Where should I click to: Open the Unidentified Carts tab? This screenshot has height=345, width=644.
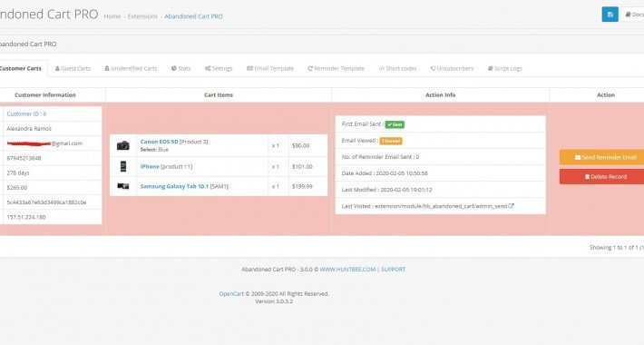[x=131, y=68]
